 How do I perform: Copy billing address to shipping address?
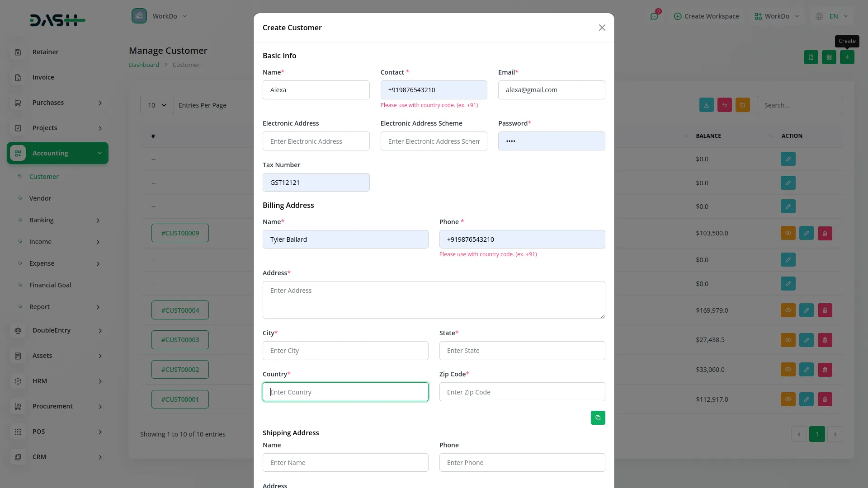[598, 418]
